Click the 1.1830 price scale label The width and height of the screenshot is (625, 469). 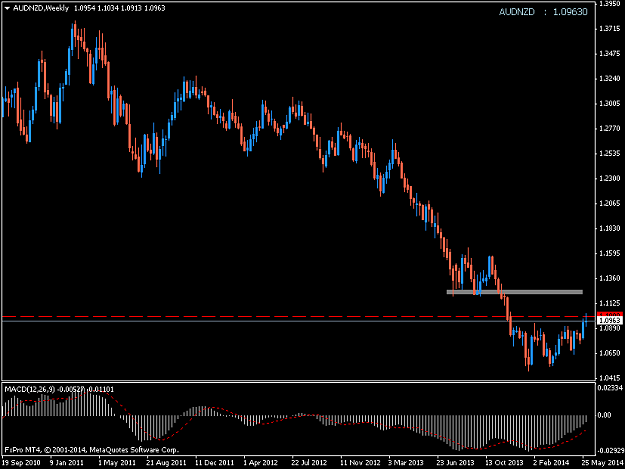(610, 228)
